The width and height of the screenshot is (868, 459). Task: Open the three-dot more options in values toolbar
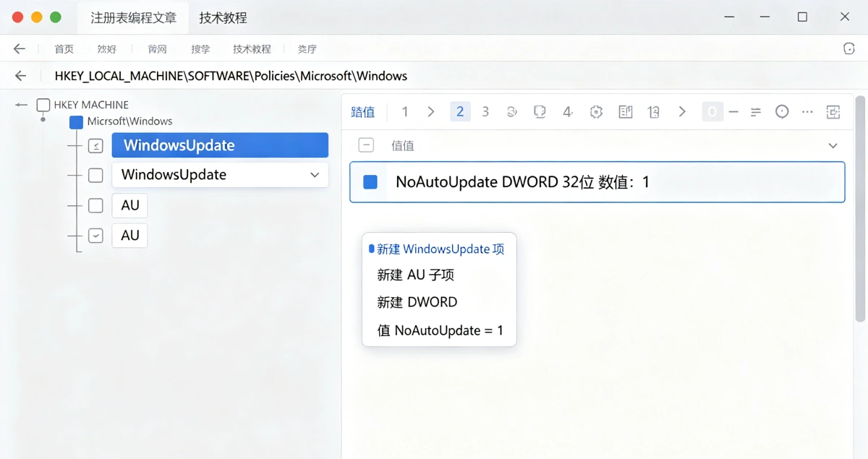[808, 111]
